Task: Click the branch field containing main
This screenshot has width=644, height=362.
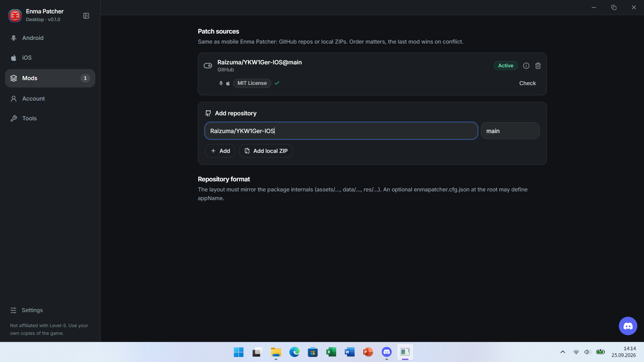Action: point(510,131)
